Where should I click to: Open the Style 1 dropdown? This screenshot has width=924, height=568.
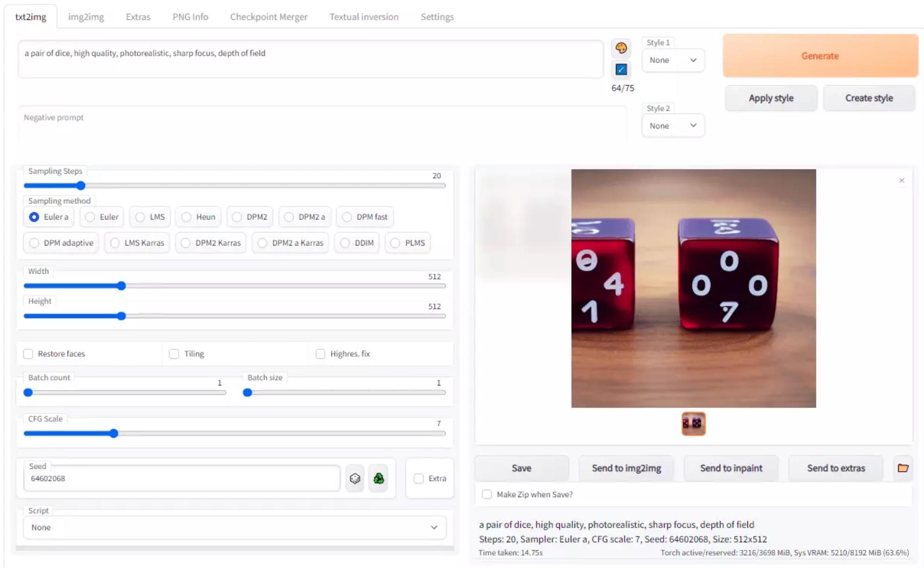click(x=673, y=60)
